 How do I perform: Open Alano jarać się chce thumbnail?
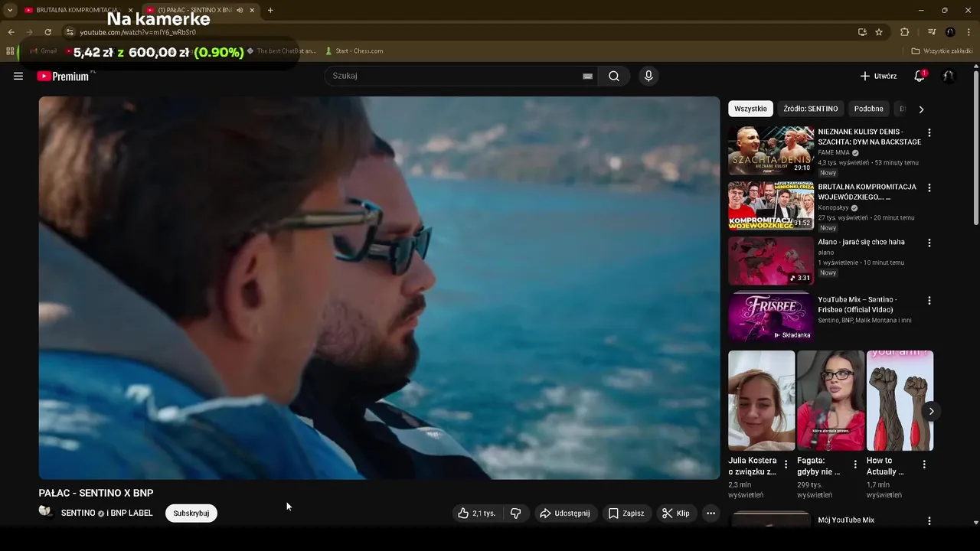click(771, 261)
